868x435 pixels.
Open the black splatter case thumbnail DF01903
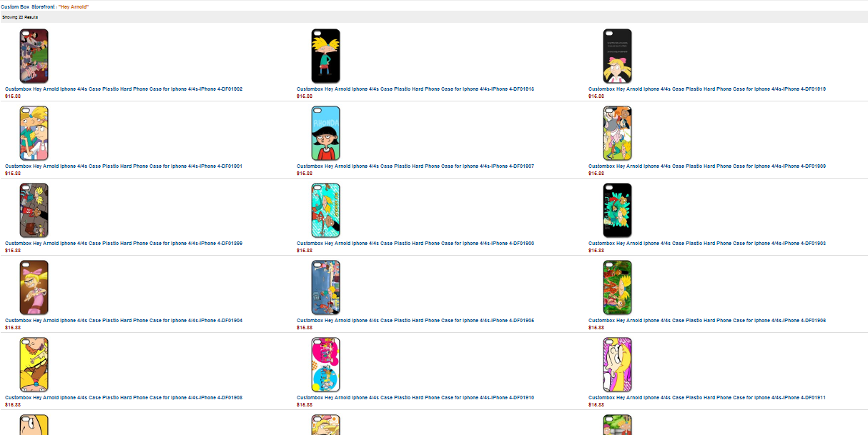(618, 210)
